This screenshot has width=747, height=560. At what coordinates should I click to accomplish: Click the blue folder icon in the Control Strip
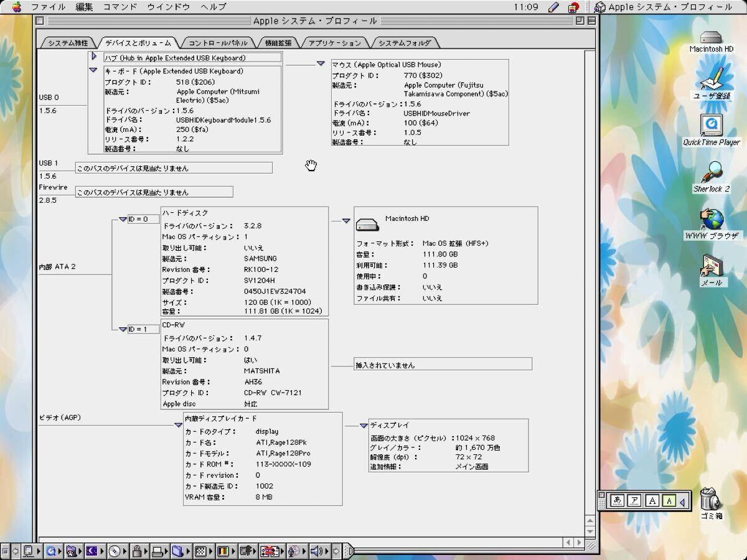178,551
